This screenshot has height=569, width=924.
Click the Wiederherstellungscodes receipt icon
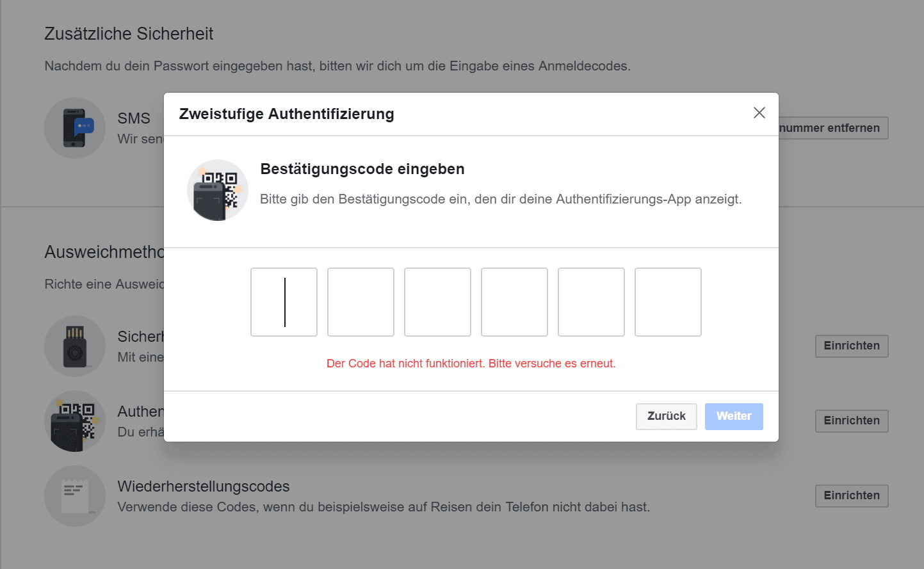(x=75, y=496)
